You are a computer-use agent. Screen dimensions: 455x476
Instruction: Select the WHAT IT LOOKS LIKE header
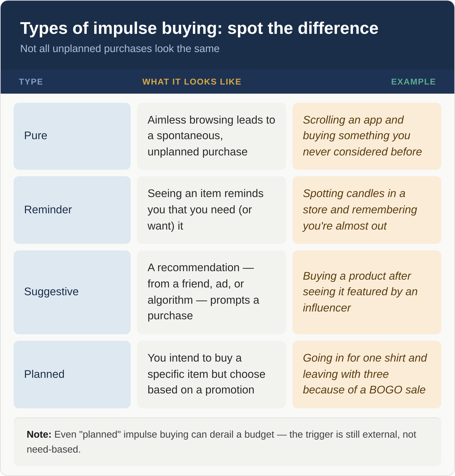point(192,82)
